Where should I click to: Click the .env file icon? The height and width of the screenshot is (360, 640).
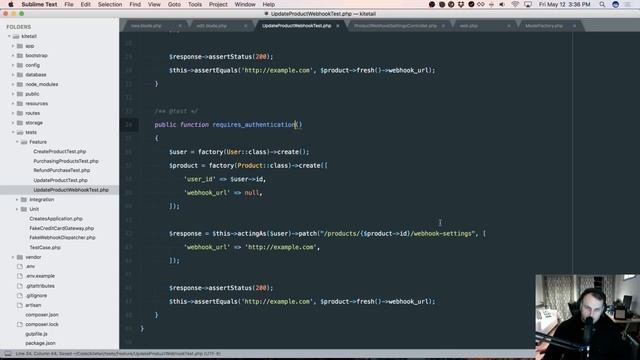(x=20, y=267)
